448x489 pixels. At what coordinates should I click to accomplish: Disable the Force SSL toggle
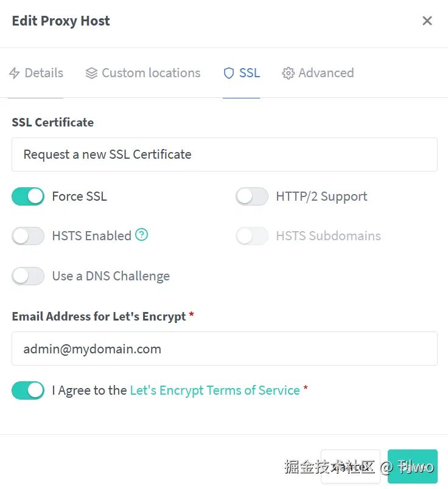28,196
